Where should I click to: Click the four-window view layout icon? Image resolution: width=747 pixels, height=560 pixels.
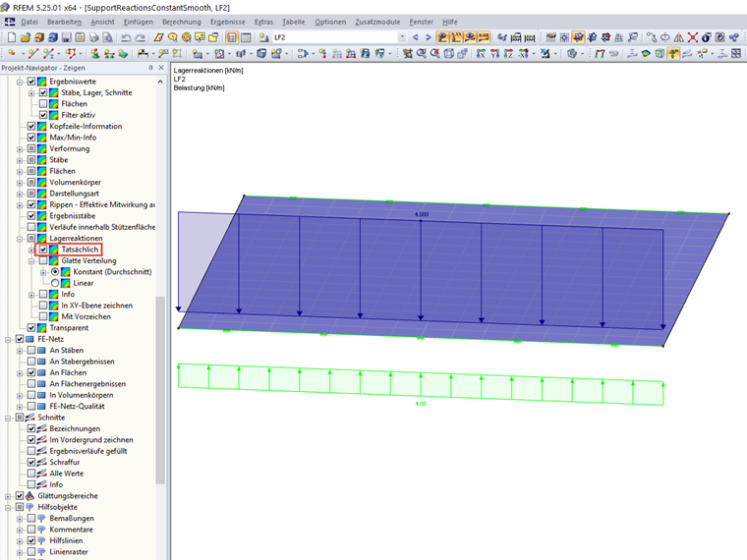[x=736, y=53]
